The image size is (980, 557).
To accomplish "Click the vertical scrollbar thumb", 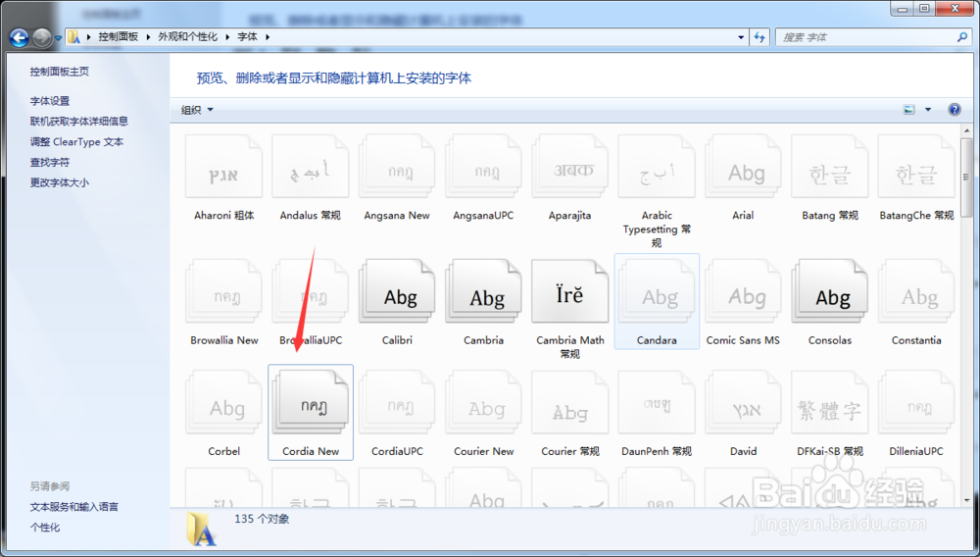I will click(x=966, y=177).
